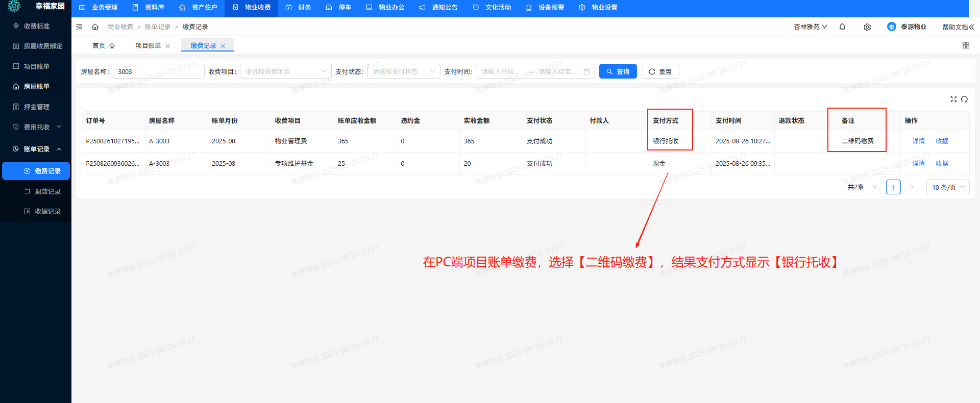Expand the 10条/页 page size selector
Image resolution: width=980 pixels, height=403 pixels.
coord(947,187)
